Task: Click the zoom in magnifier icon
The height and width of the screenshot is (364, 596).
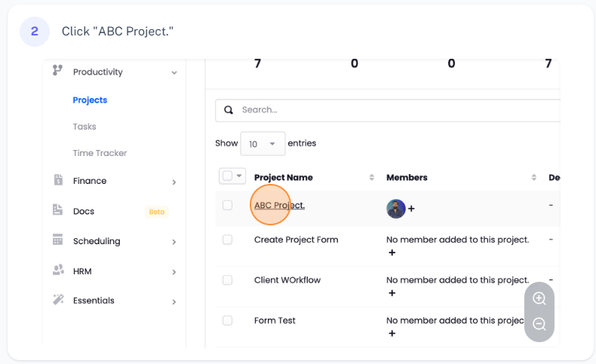Action: point(539,298)
